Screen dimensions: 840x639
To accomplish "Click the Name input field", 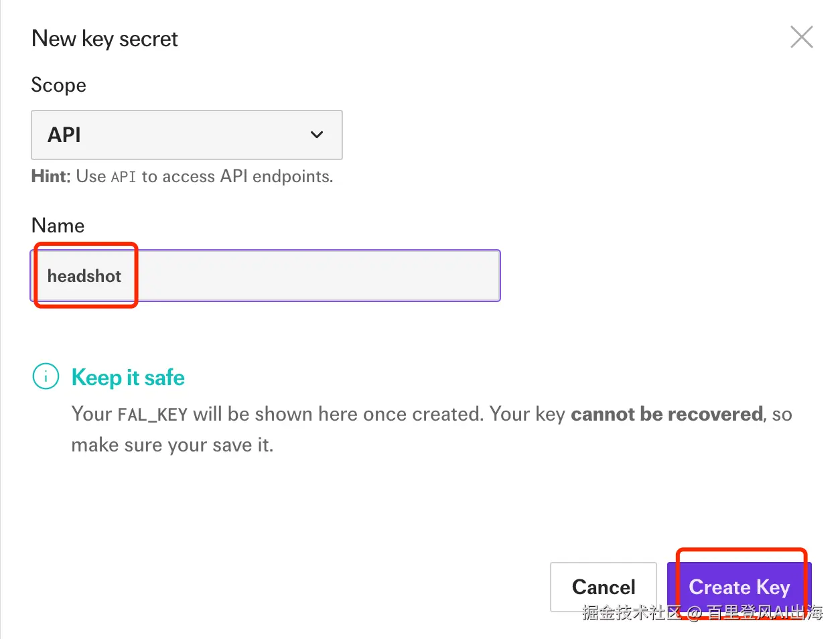I will (x=266, y=275).
